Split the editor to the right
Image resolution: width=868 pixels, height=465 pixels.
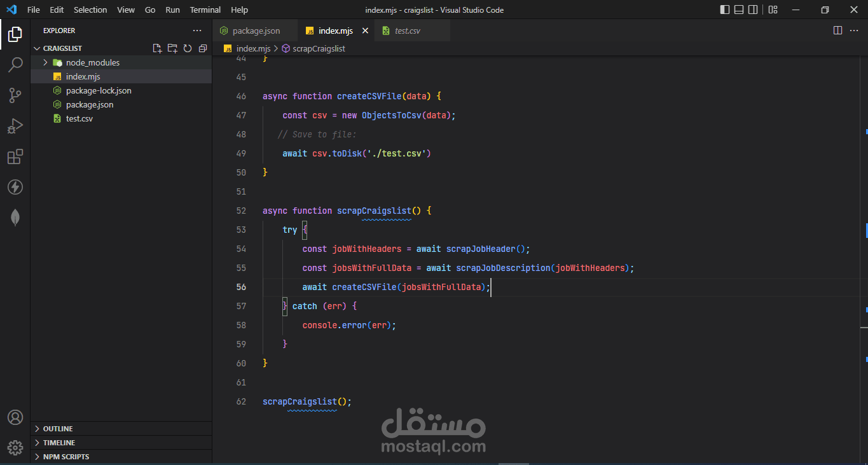tap(838, 31)
